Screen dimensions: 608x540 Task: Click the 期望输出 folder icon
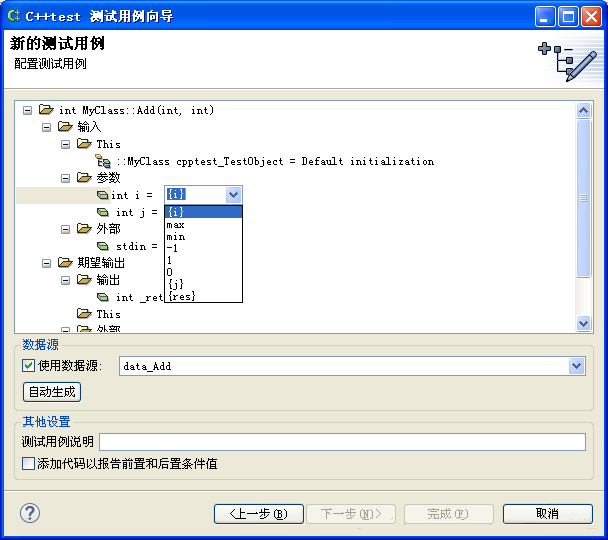65,262
